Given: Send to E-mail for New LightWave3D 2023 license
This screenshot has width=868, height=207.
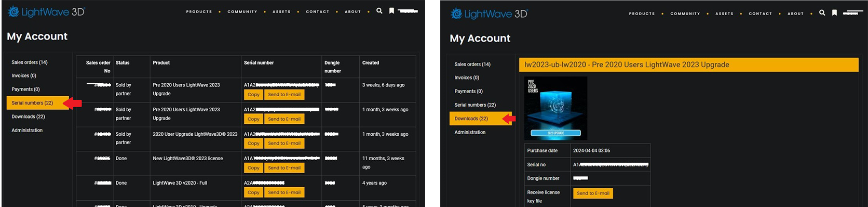Looking at the screenshot, I should [284, 168].
